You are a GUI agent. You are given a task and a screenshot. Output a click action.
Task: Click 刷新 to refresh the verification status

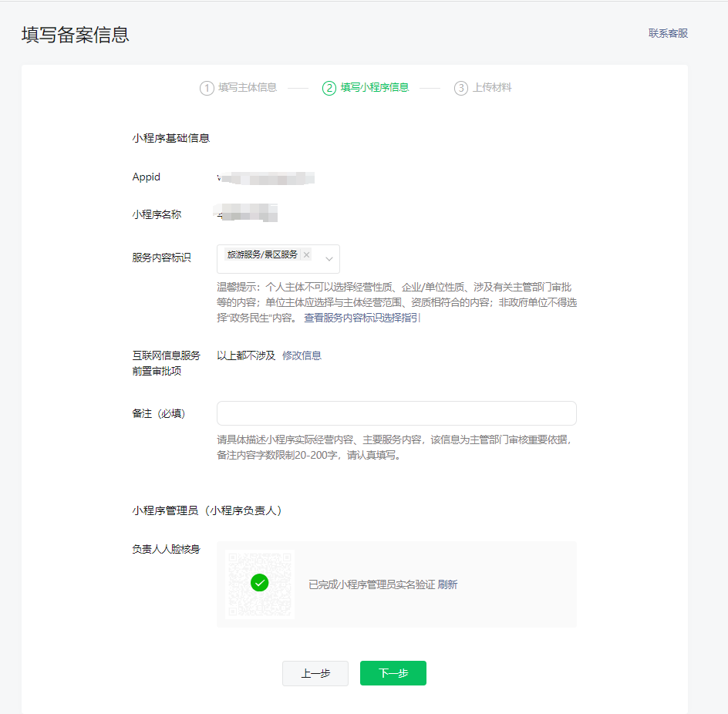pos(447,584)
